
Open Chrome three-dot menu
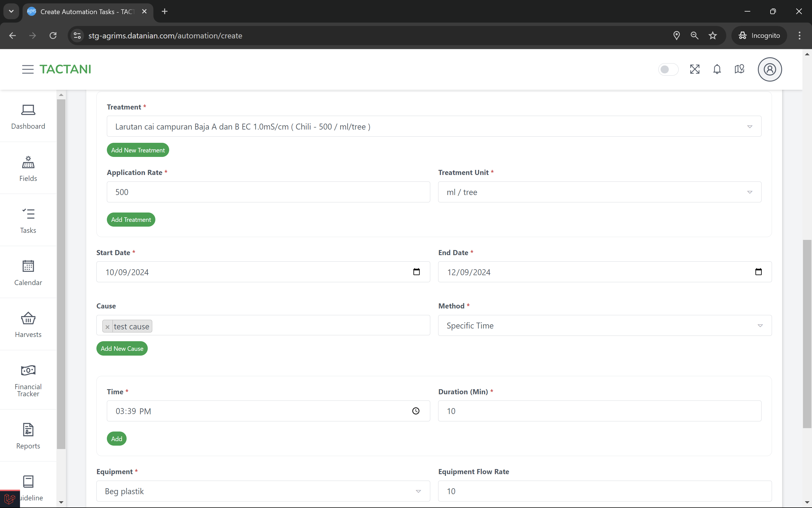tap(800, 36)
